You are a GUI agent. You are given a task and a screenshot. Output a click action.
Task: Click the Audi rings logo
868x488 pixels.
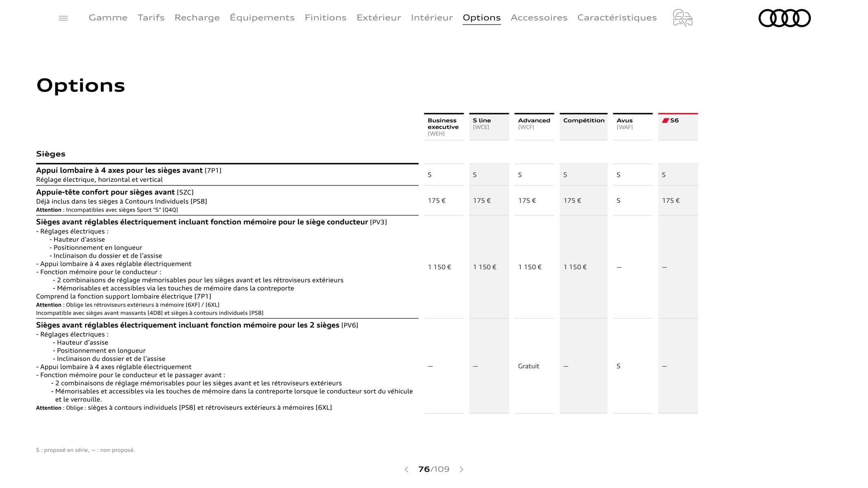click(x=785, y=18)
